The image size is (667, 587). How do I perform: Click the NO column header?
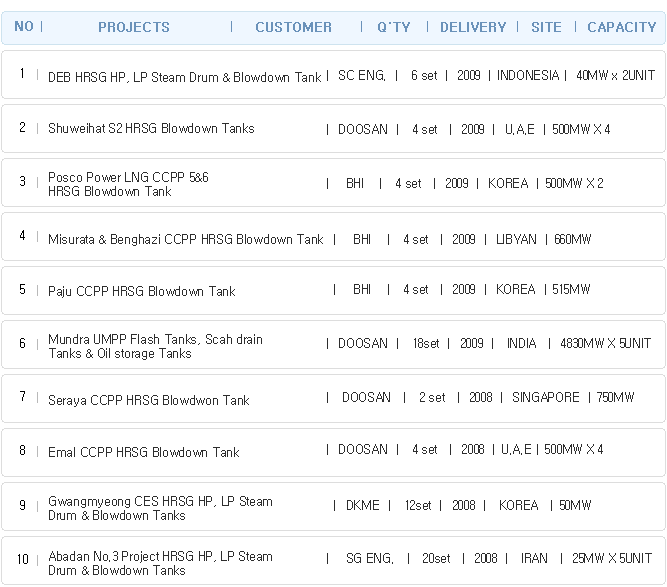24,26
